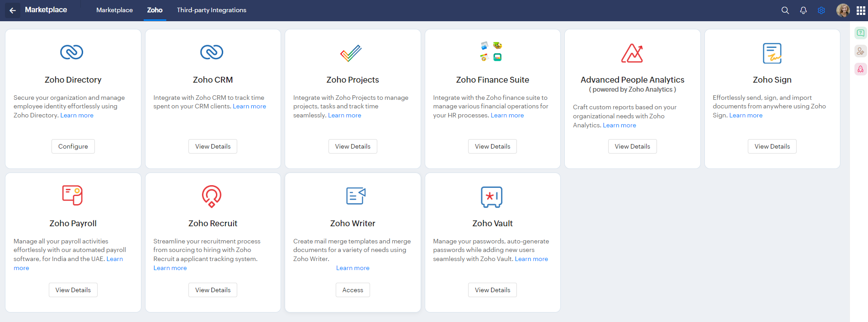Screen dimensions: 868x322
Task: Click the Zoho CRM logo icon
Action: click(212, 52)
